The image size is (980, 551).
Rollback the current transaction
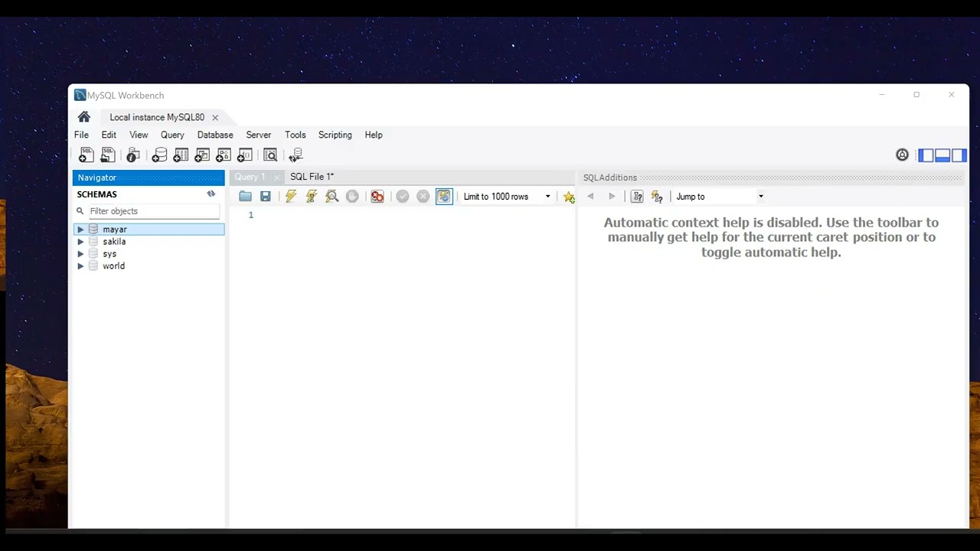pos(423,197)
